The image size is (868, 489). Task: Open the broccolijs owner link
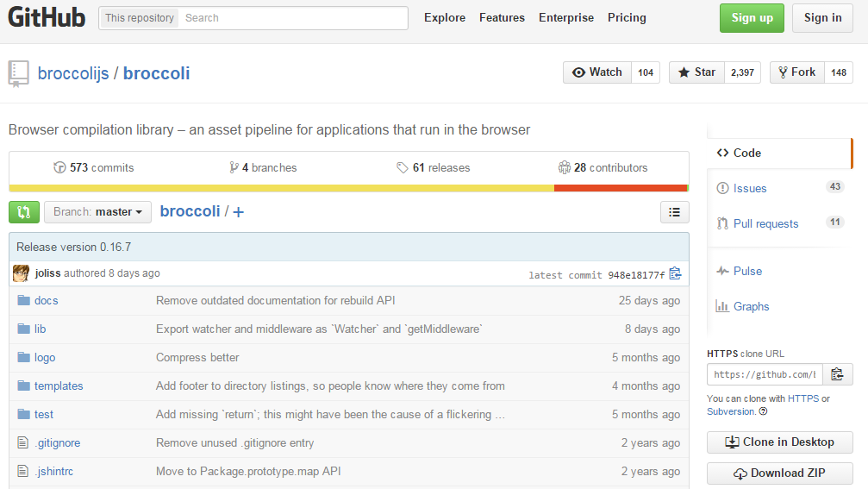[73, 73]
